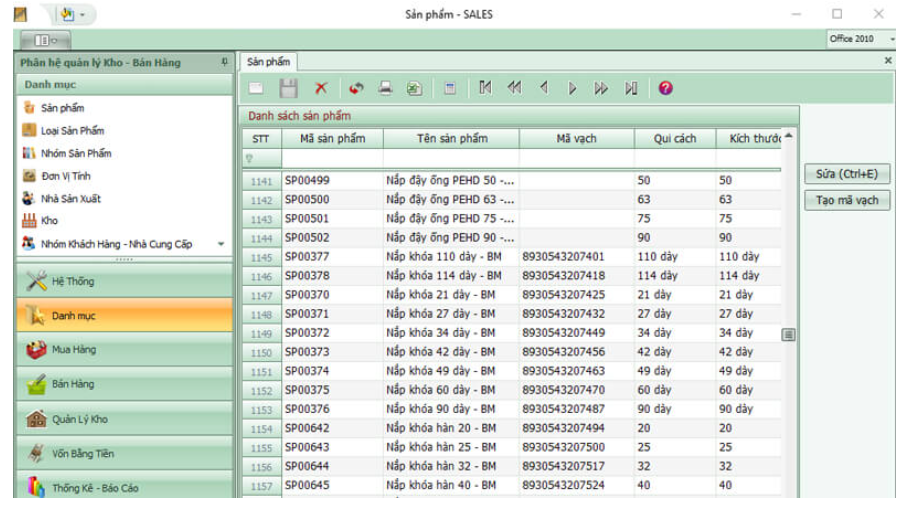Click the Sửa (Ctrl+E) button
Screen dimensions: 909x515
[846, 174]
